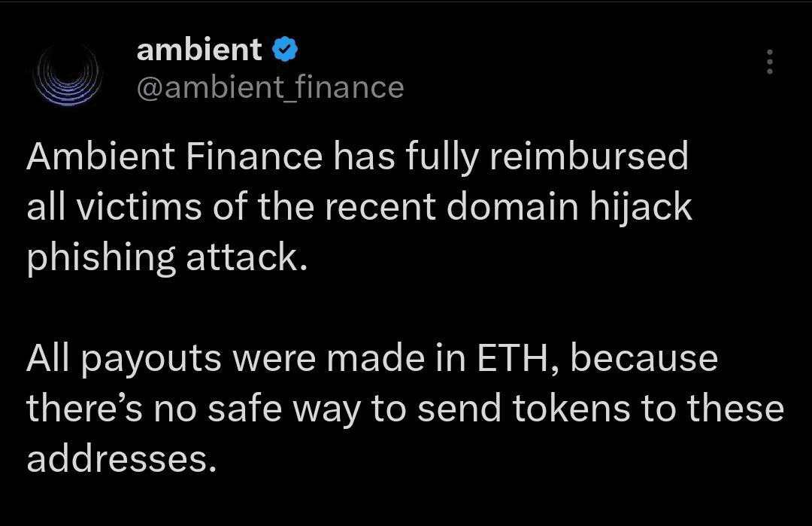Screen dimensions: 812x526
Task: Open the three-dot more options menu
Action: pos(770,62)
